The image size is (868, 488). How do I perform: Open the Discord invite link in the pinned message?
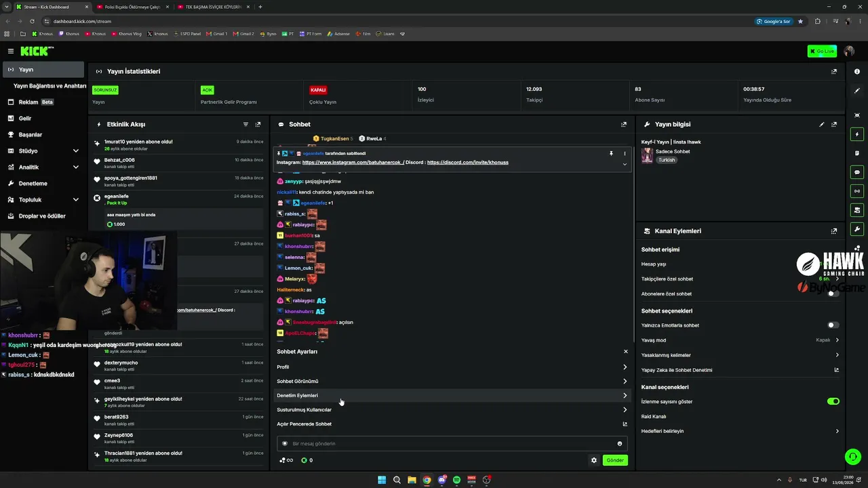click(x=468, y=163)
